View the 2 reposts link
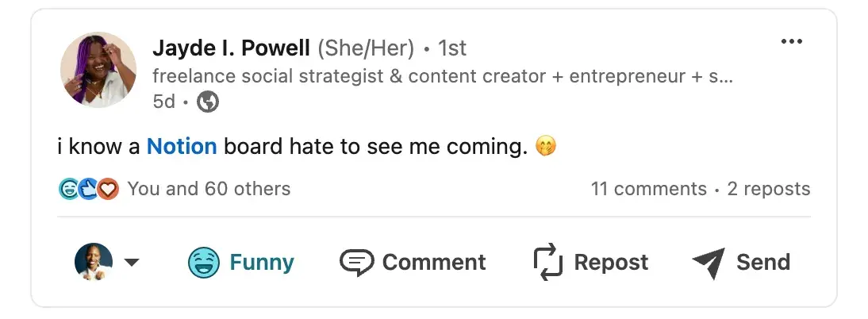 [x=769, y=189]
